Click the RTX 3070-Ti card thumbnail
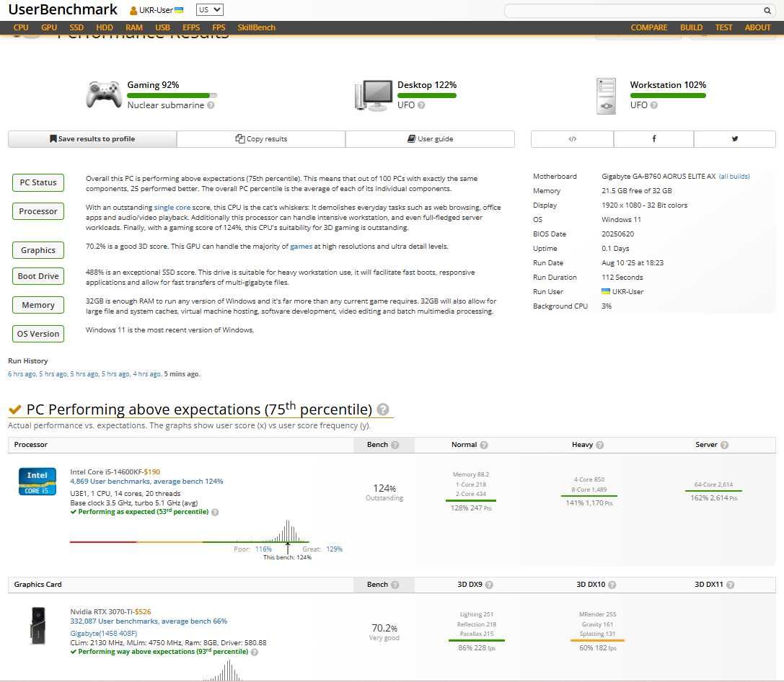784x682 pixels. tap(38, 626)
